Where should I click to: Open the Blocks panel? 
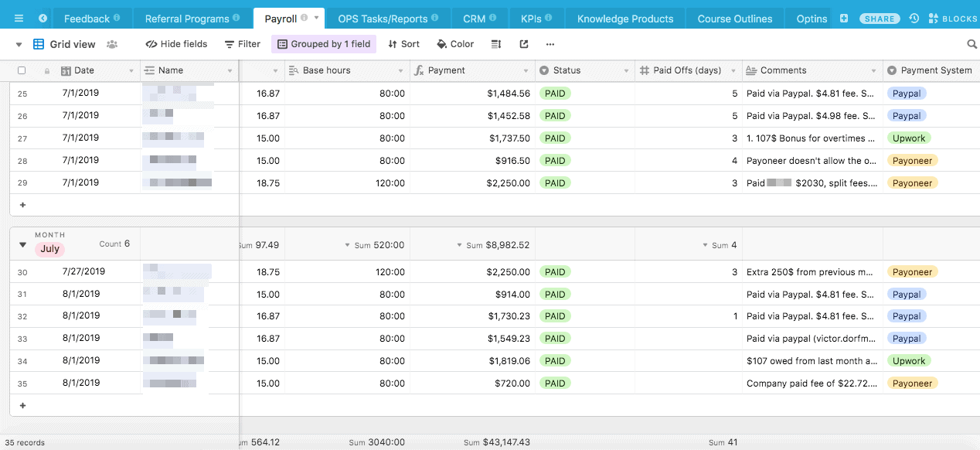pyautogui.click(x=952, y=19)
